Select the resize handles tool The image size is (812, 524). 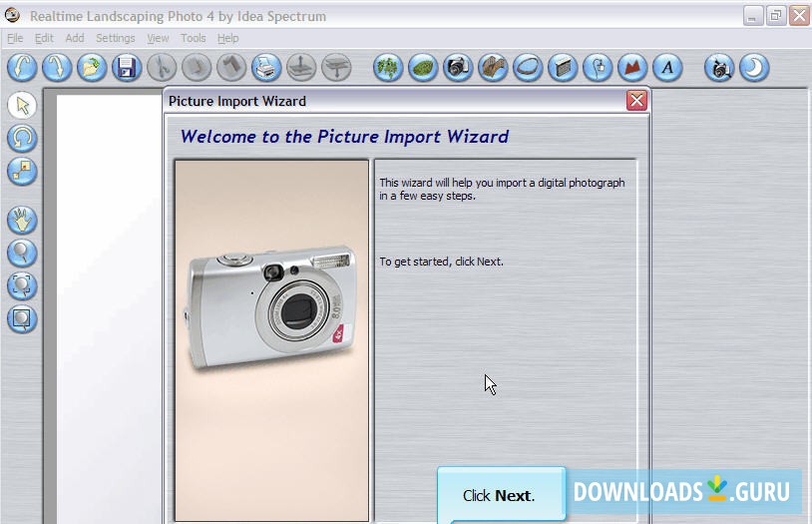pos(22,171)
